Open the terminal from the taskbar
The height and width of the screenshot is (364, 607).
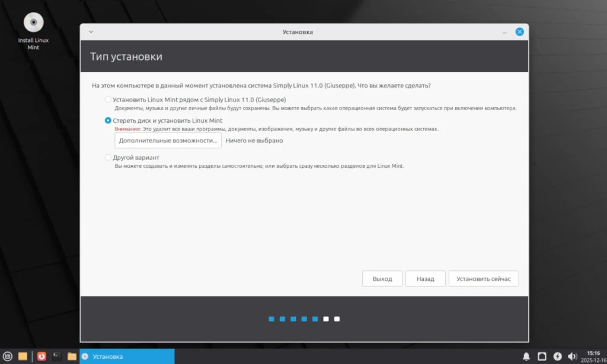57,356
